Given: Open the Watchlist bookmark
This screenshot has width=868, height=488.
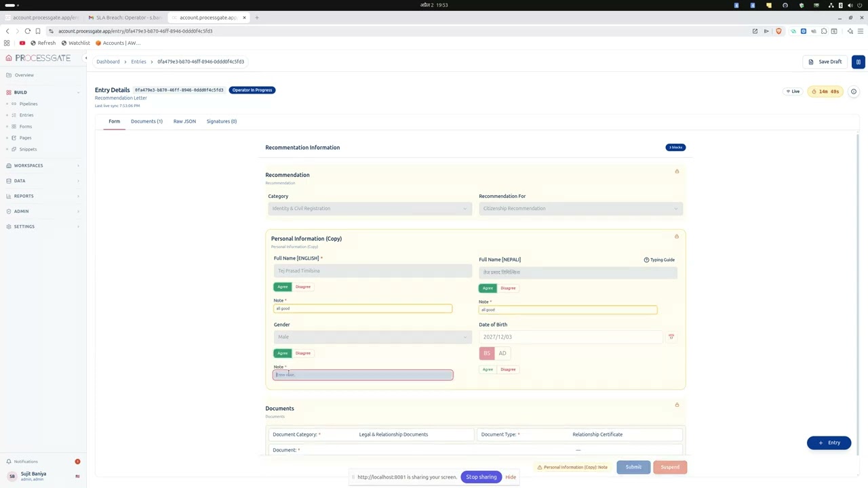Looking at the screenshot, I should click(x=75, y=43).
